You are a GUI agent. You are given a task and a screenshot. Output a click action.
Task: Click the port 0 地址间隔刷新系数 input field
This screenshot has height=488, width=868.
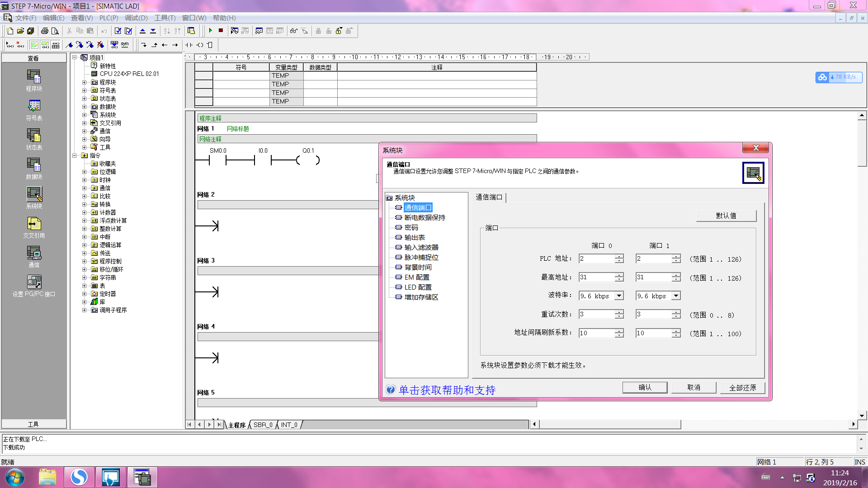pos(596,333)
